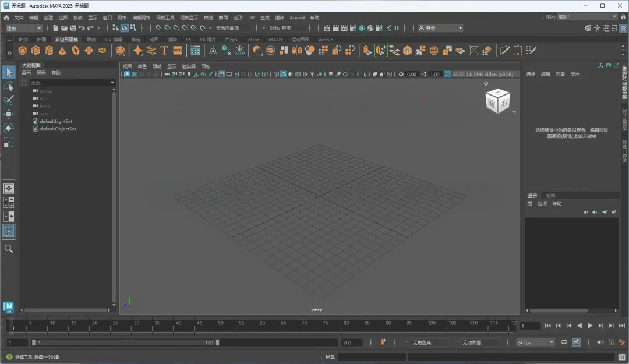
Task: Click the Bevel shelf icon
Action: (x=408, y=51)
